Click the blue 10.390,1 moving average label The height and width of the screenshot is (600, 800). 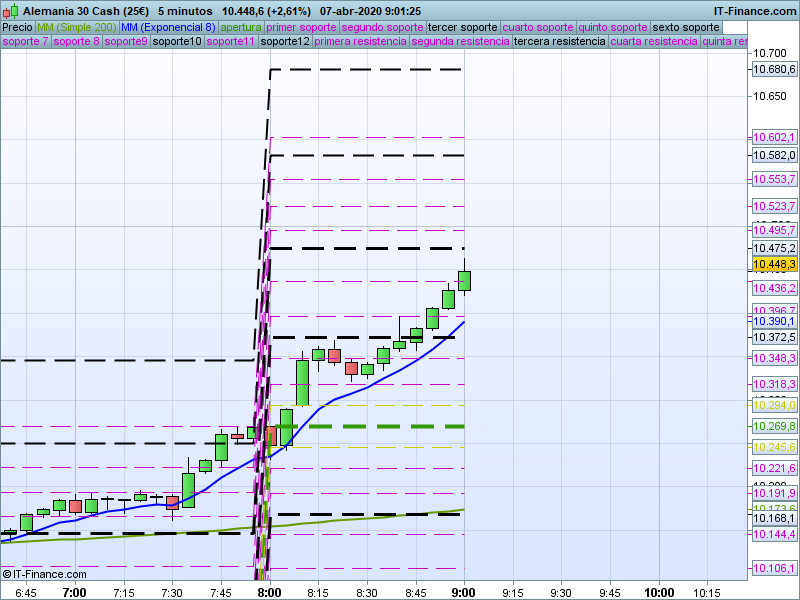click(x=774, y=322)
